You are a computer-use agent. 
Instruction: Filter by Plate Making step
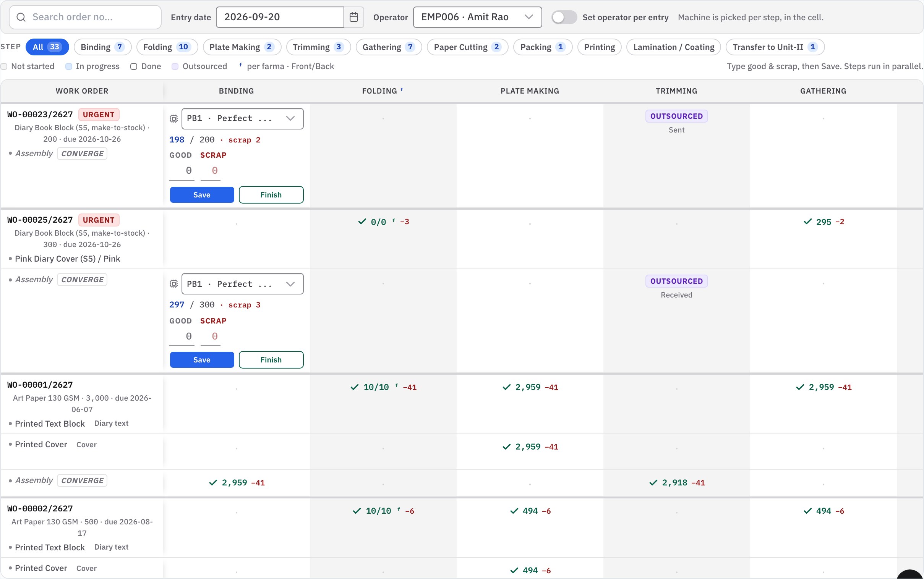pos(242,47)
